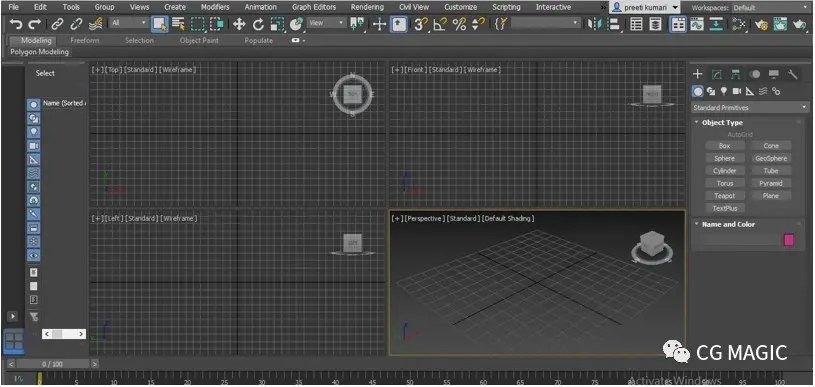Choose the Rectangular Selection Region tool
Image resolution: width=815 pixels, height=387 pixels.
(x=198, y=24)
